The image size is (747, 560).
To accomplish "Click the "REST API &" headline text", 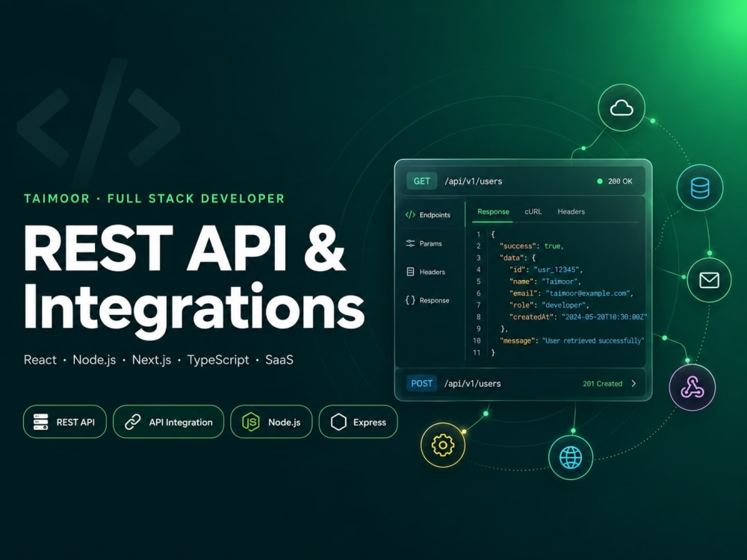I will click(x=185, y=249).
